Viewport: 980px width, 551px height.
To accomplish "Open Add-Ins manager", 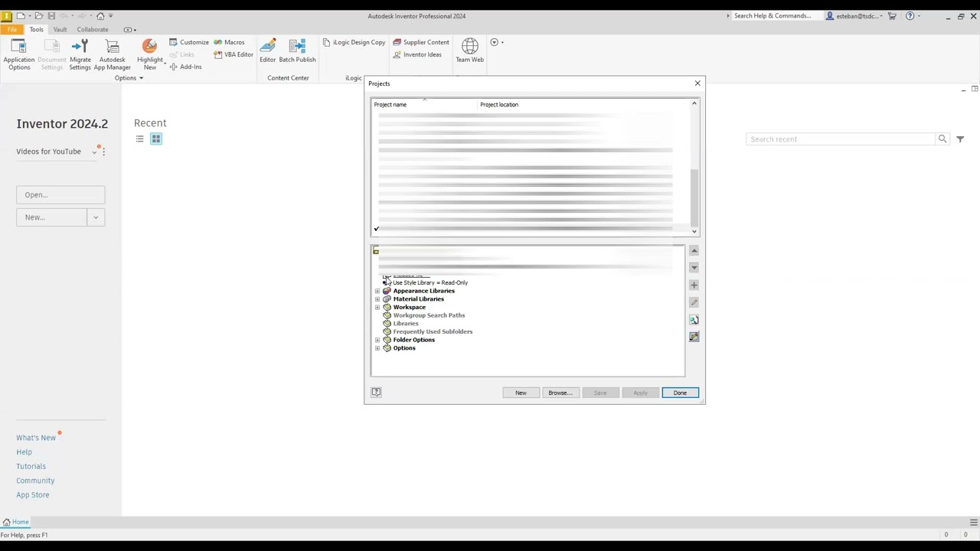I will [x=185, y=67].
